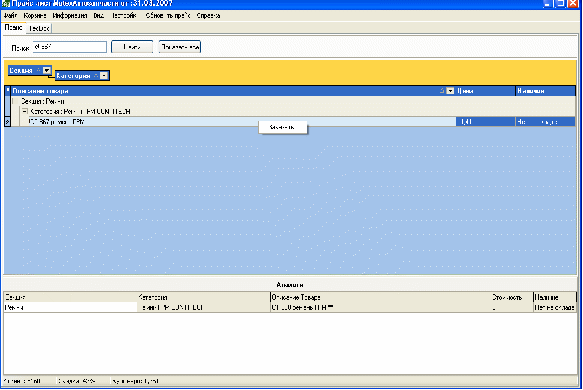Open the Настройки menu

[124, 16]
